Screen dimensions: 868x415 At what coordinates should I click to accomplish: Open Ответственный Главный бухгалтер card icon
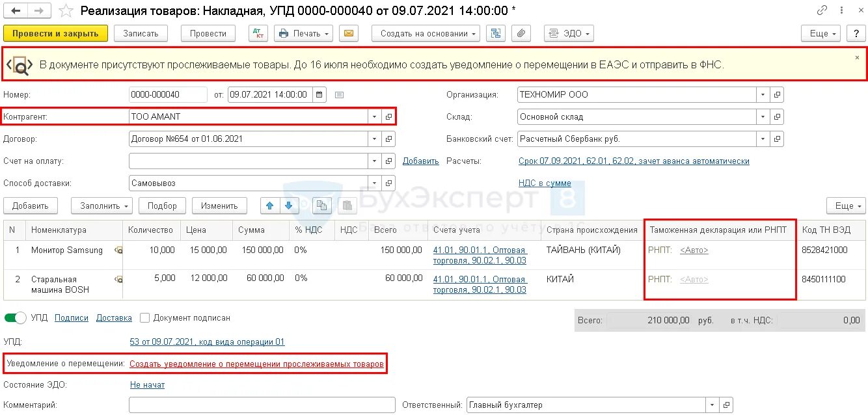click(727, 405)
